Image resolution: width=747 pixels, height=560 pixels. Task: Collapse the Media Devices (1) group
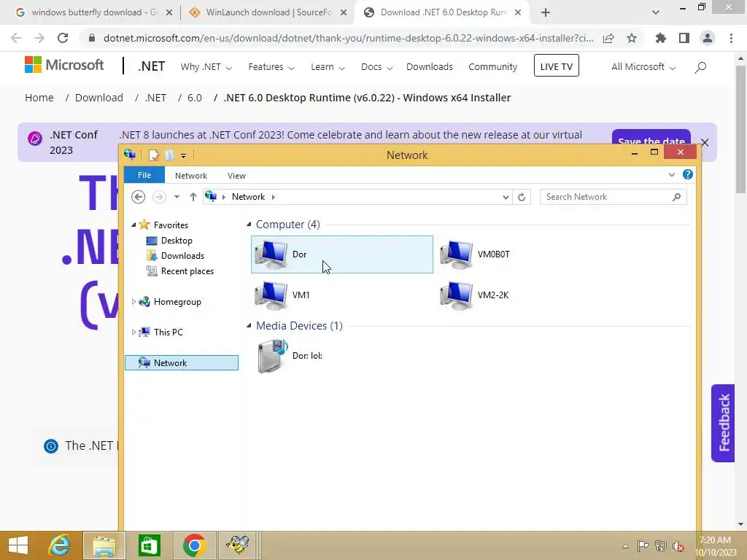coord(249,326)
